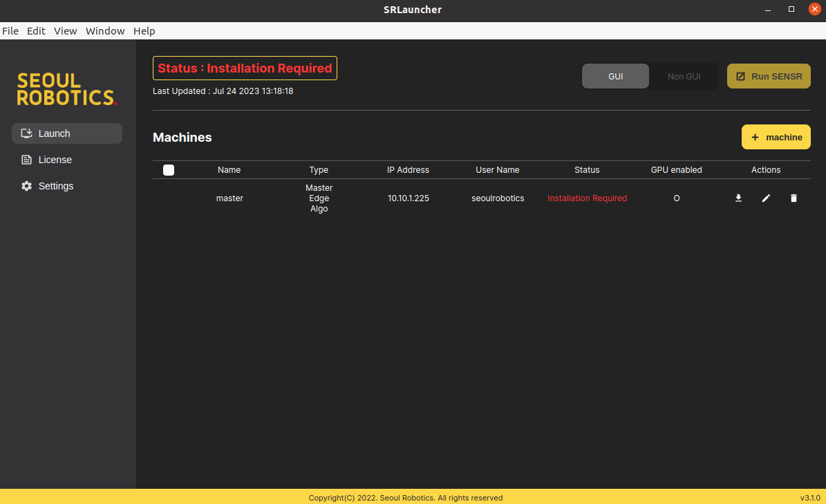Click the Type column header
Image resolution: width=826 pixels, height=504 pixels.
pyautogui.click(x=319, y=169)
